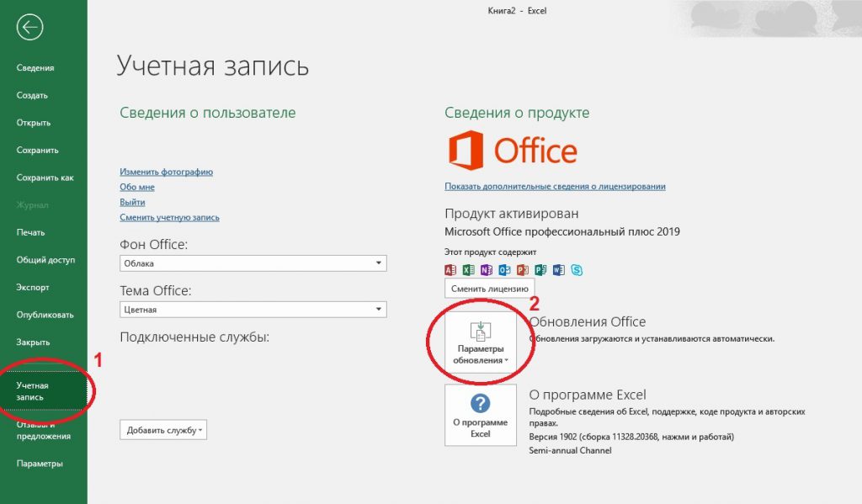Open Отзывы и предложения in the sidebar

44,430
